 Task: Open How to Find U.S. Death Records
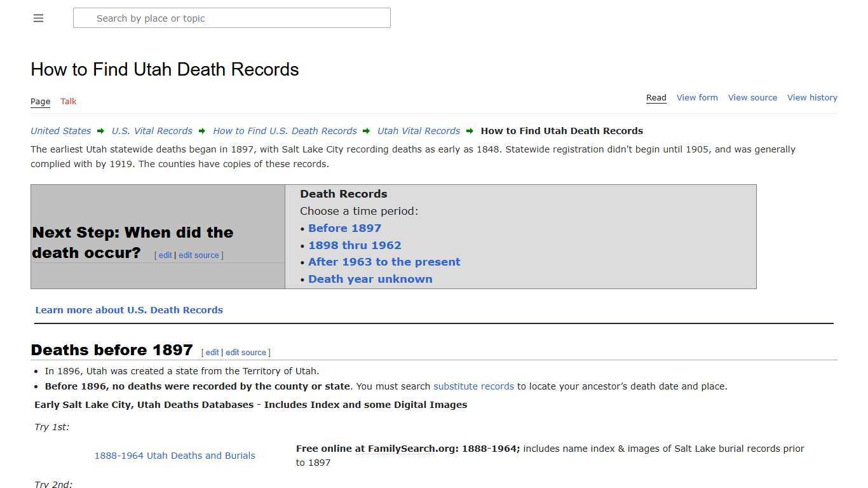click(284, 131)
